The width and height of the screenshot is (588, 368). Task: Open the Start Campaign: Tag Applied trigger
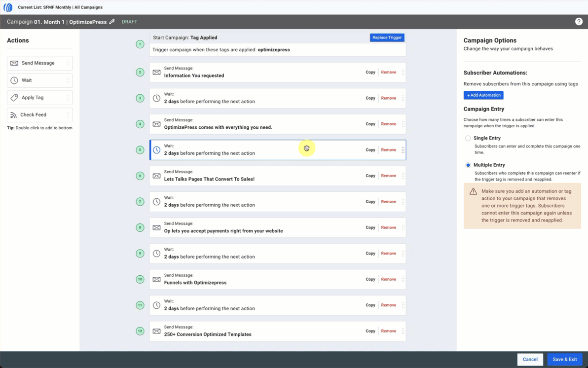278,44
